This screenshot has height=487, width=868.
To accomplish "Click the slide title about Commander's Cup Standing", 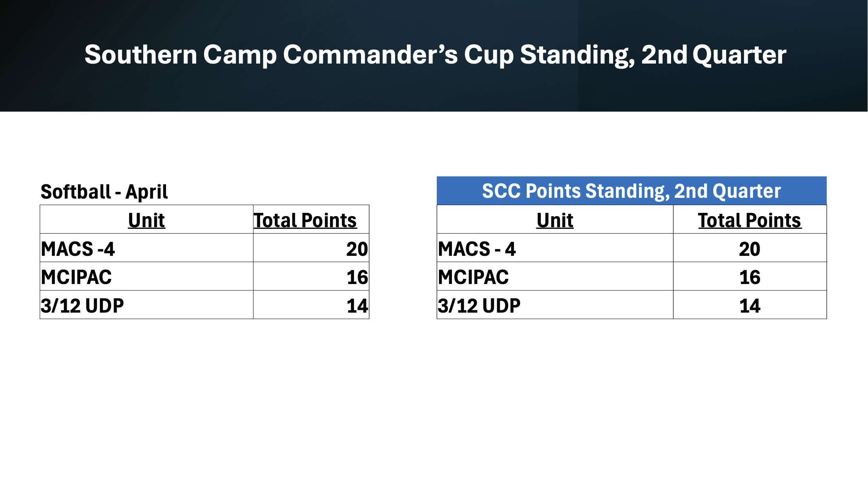I will 435,55.
